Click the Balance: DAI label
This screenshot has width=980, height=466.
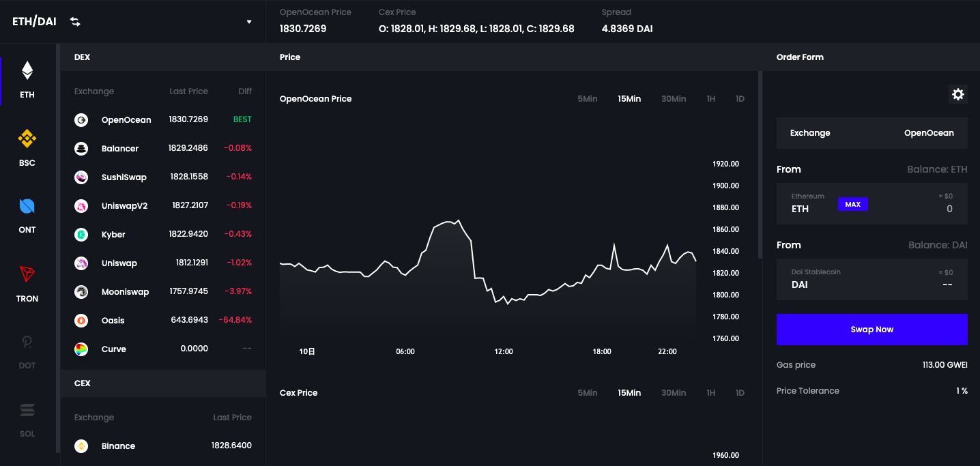938,245
